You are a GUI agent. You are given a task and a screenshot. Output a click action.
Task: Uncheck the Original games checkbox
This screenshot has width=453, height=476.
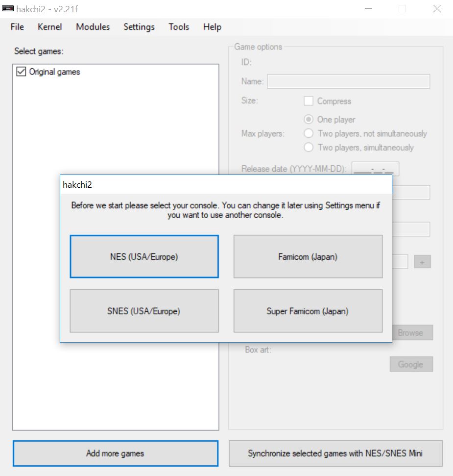[21, 72]
